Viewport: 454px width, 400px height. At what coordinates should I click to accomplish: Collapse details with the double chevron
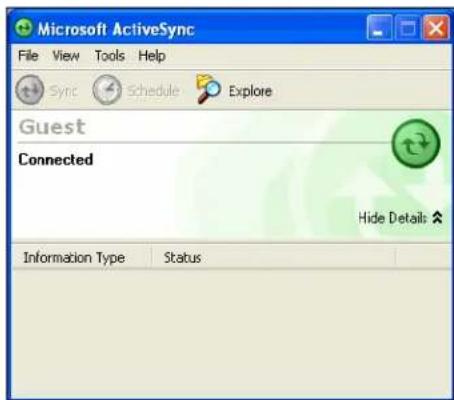tap(437, 218)
